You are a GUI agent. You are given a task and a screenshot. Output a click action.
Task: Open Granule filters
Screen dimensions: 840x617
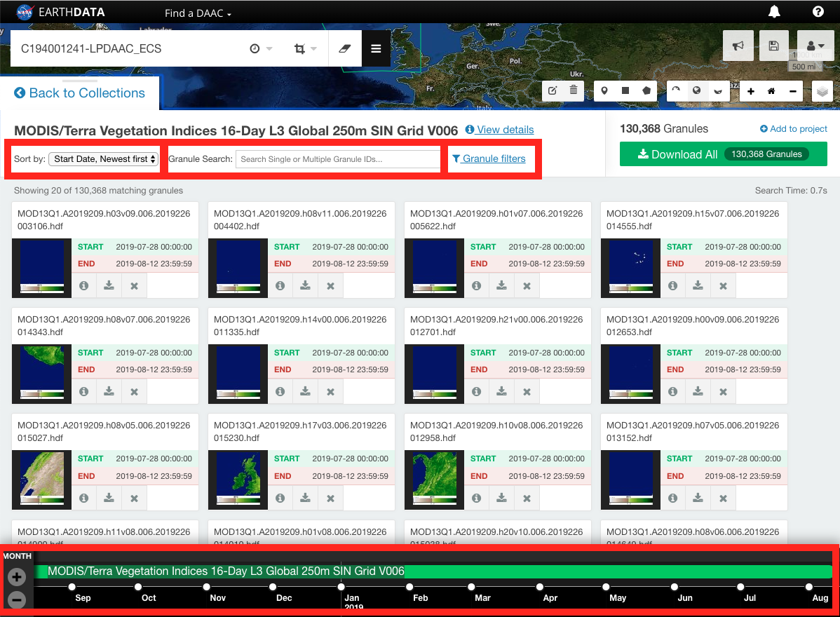[489, 158]
